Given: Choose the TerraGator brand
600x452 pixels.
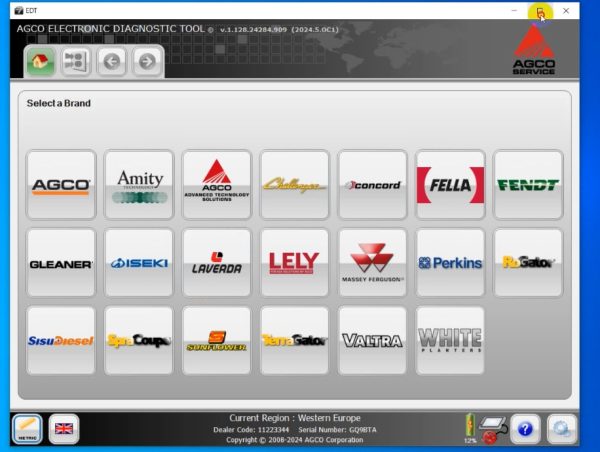Looking at the screenshot, I should [294, 340].
